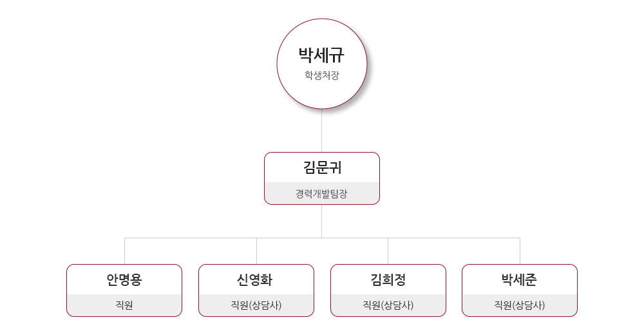Select the 김희정 staff name
Viewport: 644px width, 322px height.
click(x=388, y=279)
